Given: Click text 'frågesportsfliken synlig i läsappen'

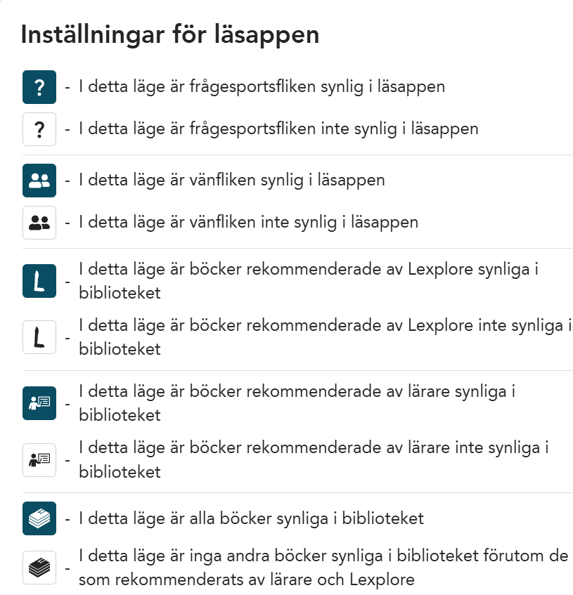Looking at the screenshot, I should pos(317,87).
